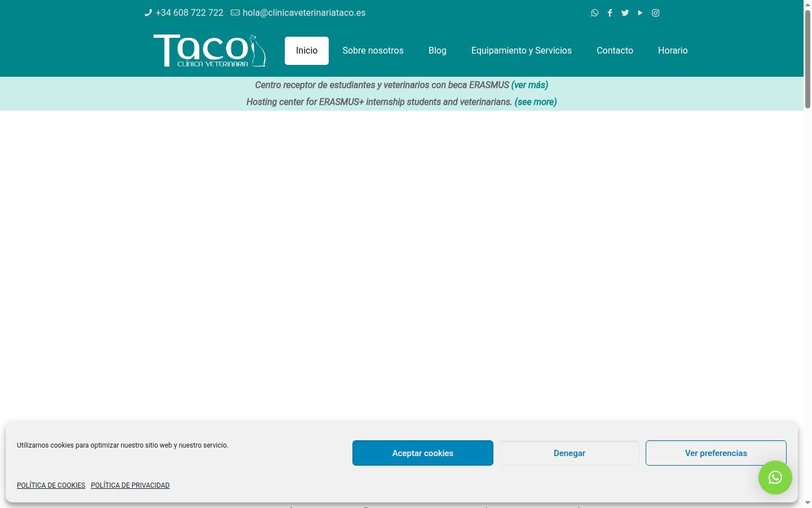This screenshot has width=812, height=508.
Task: Open Equipamiento y Servicios menu
Action: pos(522,51)
